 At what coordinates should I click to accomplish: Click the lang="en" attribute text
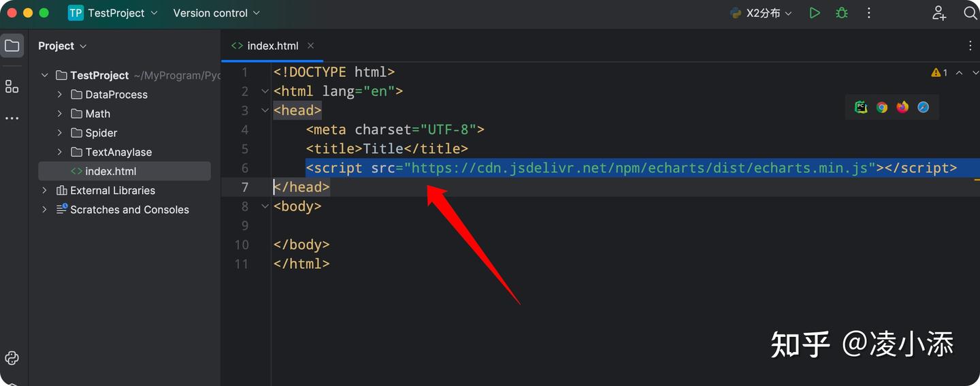click(x=359, y=91)
